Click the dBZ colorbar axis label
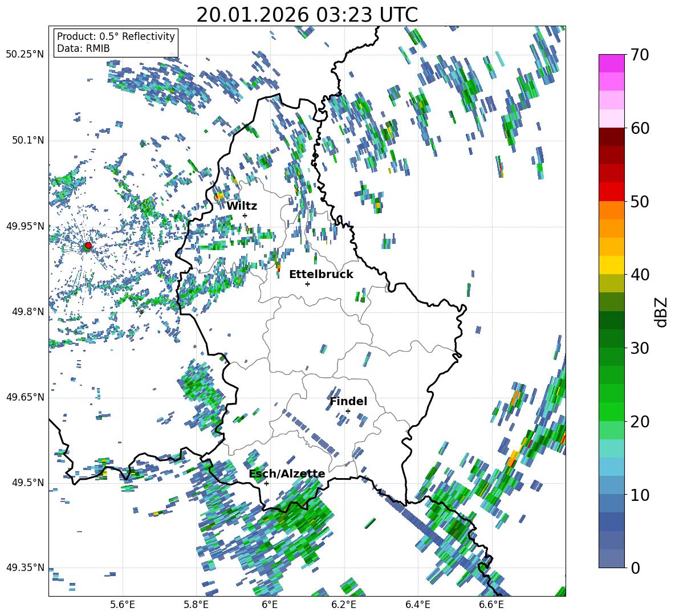This screenshot has height=616, width=675. pos(662,312)
